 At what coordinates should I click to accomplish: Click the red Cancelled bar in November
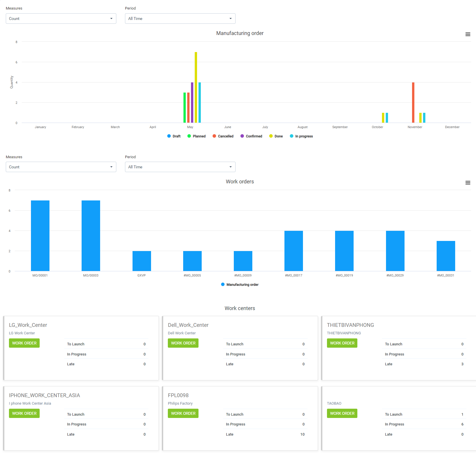click(x=413, y=102)
